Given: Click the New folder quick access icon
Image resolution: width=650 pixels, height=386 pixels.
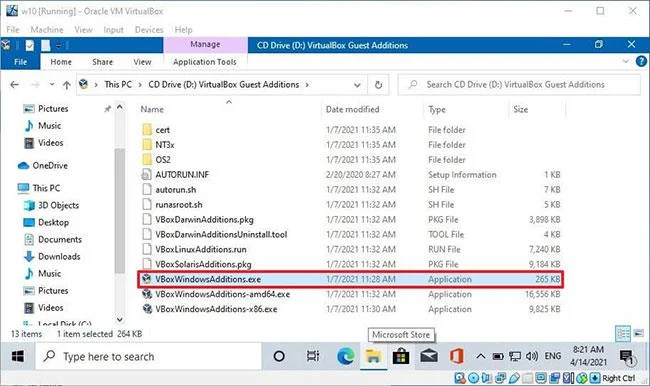Looking at the screenshot, I should (46, 45).
